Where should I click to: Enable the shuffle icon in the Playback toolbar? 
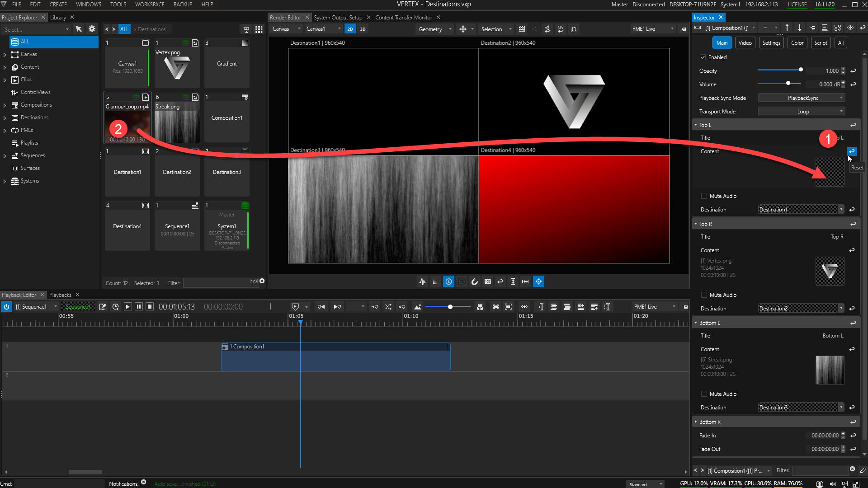coord(388,306)
